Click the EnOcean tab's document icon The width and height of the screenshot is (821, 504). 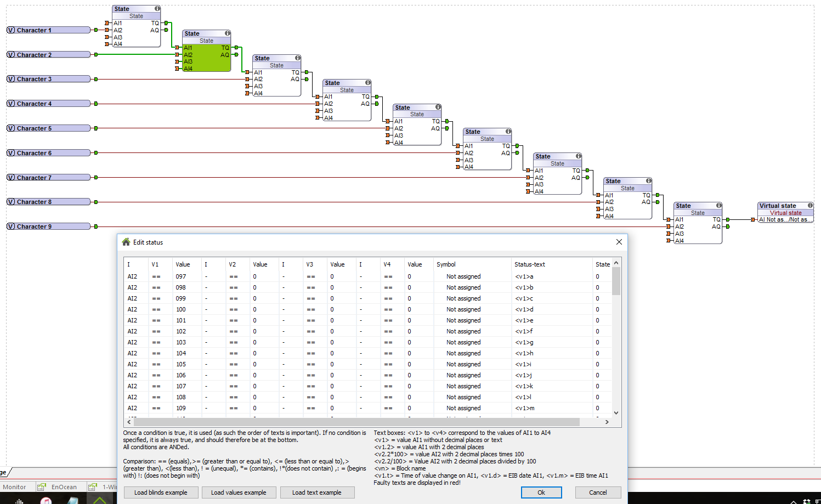(x=42, y=487)
